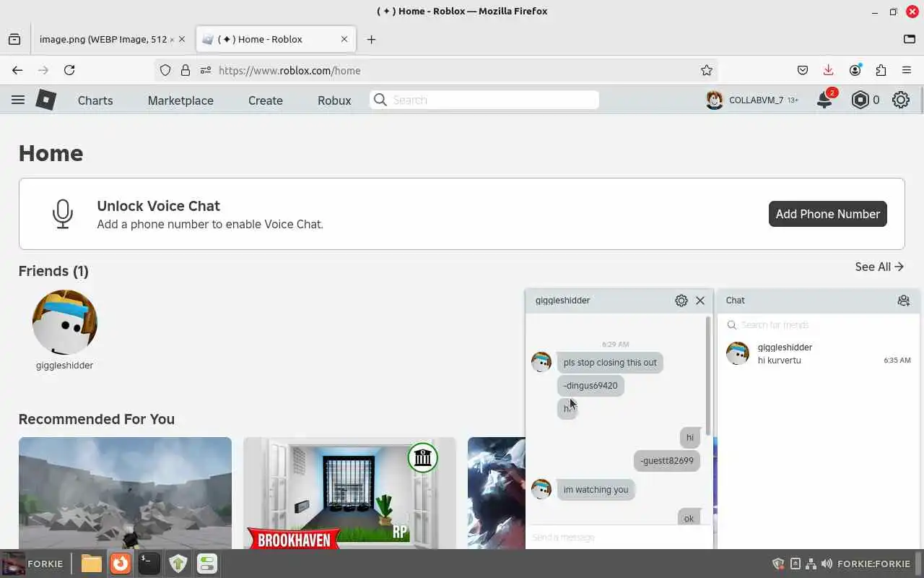
Task: Open the Create menu item
Action: 266,100
